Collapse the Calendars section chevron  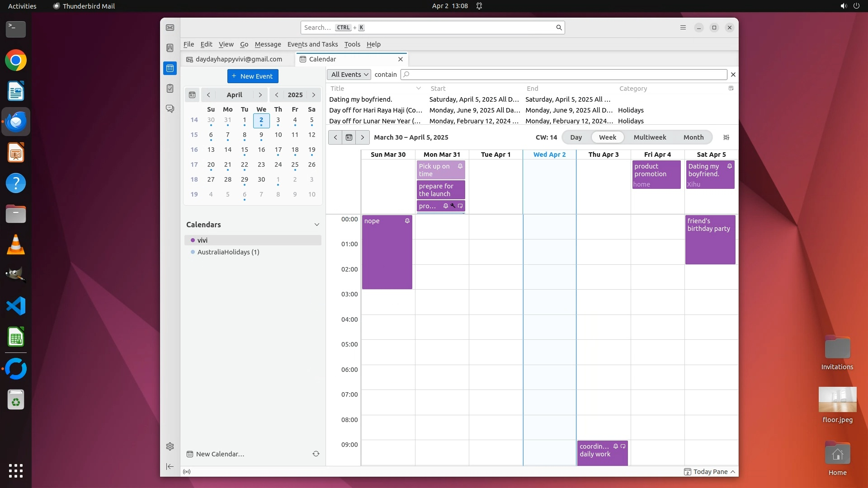tap(317, 225)
